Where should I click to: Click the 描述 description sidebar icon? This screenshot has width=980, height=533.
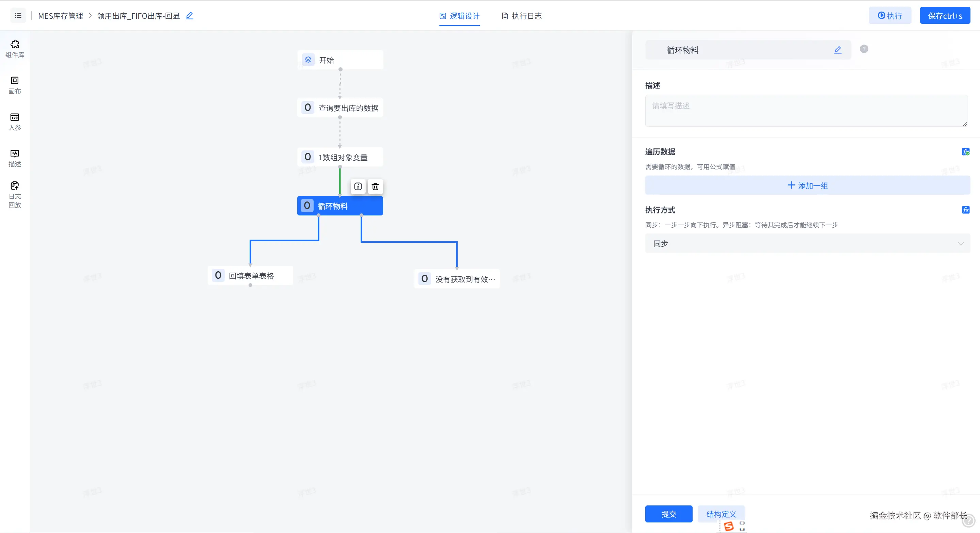click(x=15, y=158)
